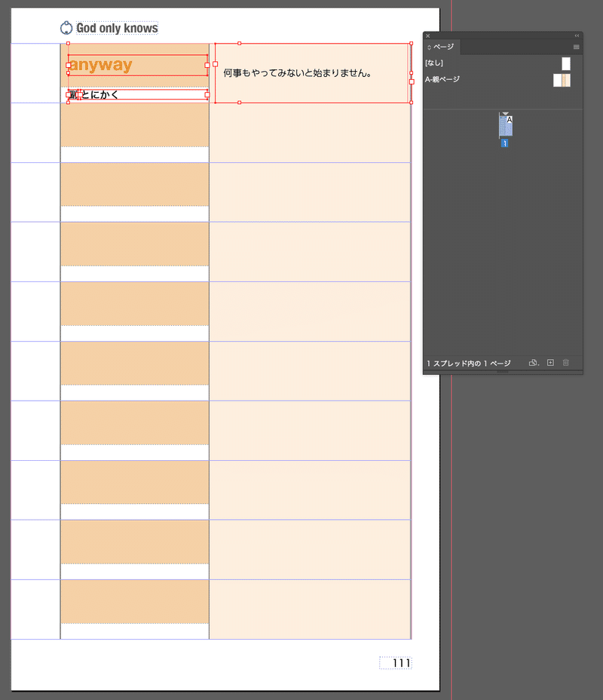Click the page number 111 text frame
The image size is (603, 700).
point(396,663)
